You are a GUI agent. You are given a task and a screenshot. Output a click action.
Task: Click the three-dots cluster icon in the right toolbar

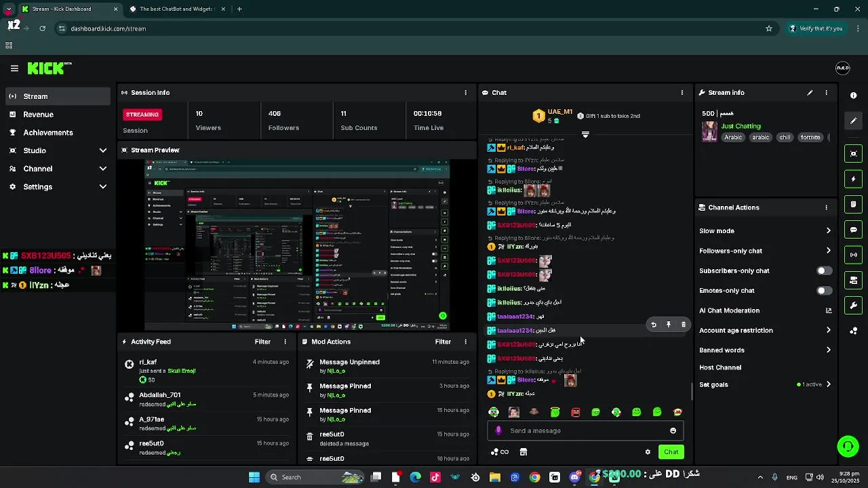coord(854,331)
